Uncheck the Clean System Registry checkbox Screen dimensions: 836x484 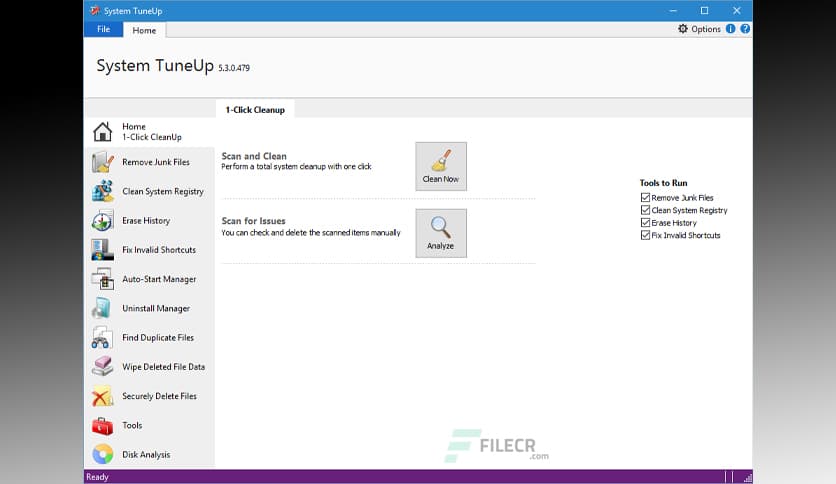point(645,210)
